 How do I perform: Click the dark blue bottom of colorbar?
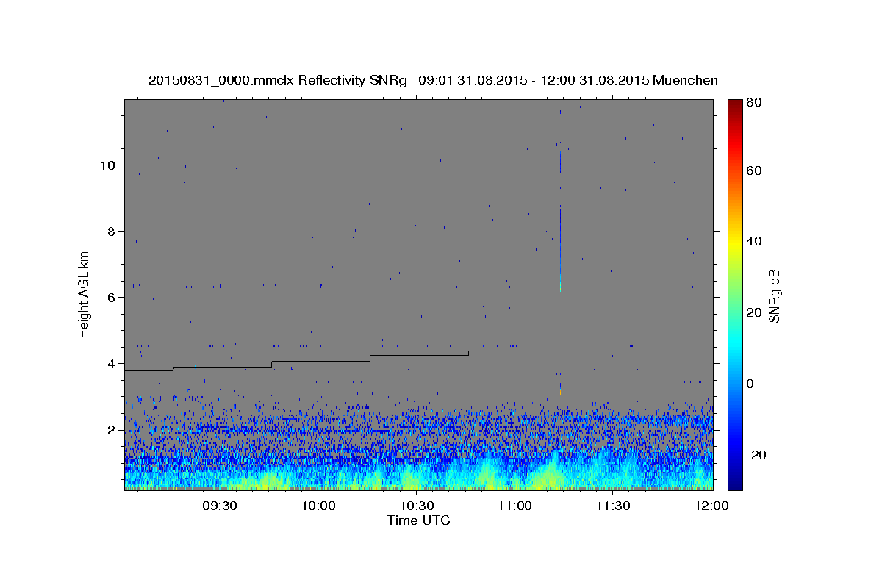(x=735, y=482)
